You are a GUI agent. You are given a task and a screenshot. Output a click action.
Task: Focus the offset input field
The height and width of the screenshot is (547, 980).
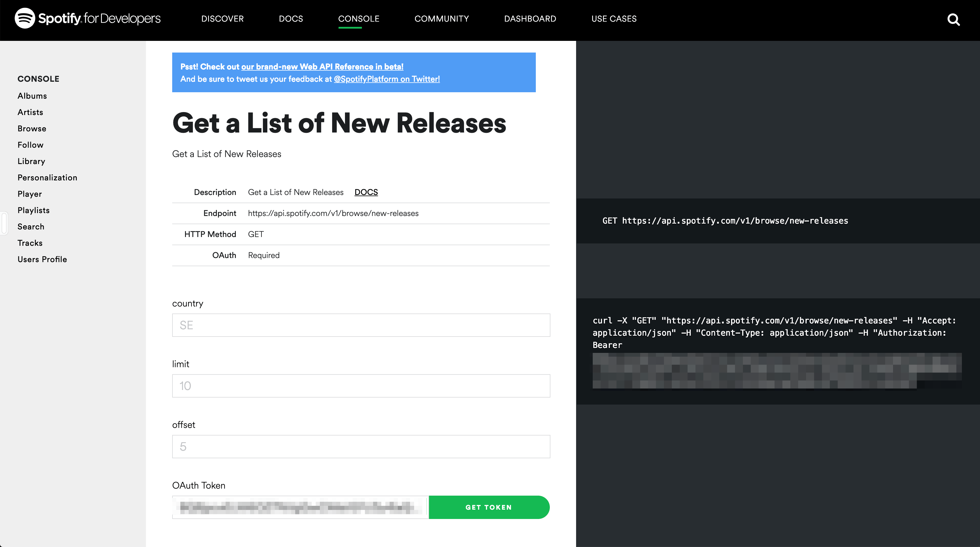(x=361, y=447)
